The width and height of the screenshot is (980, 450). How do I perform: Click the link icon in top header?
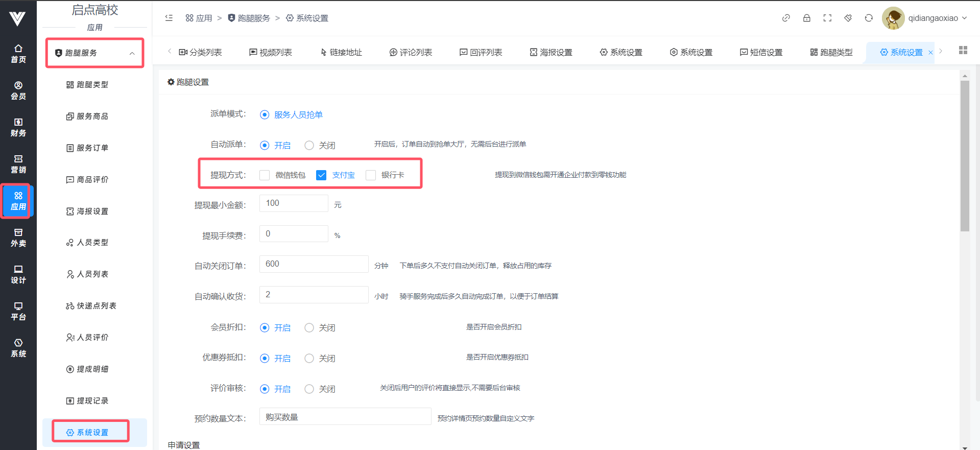tap(786, 18)
